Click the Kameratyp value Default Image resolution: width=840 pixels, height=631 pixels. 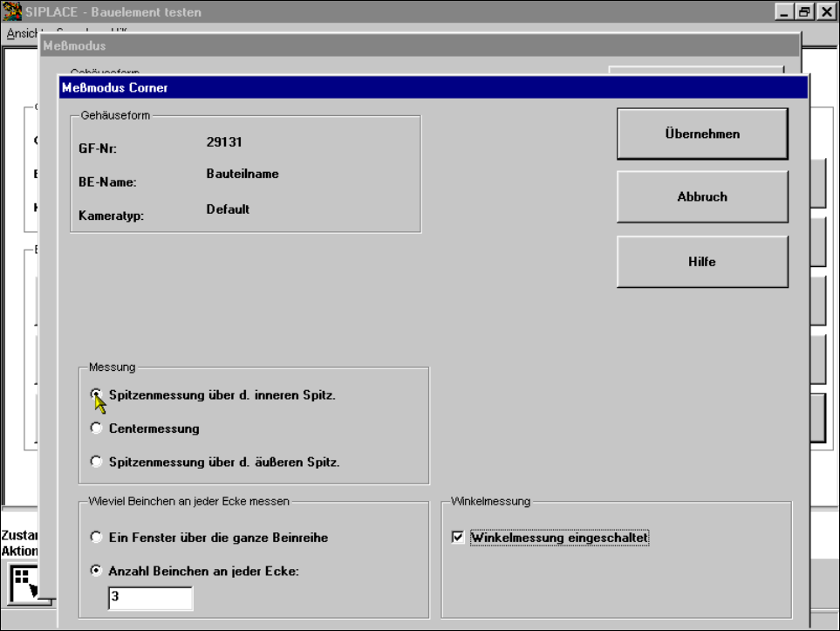tap(229, 209)
